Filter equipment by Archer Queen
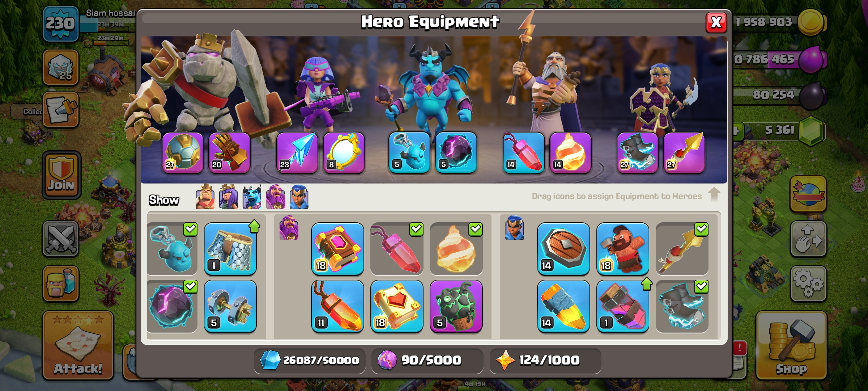The width and height of the screenshot is (868, 391). 228,197
